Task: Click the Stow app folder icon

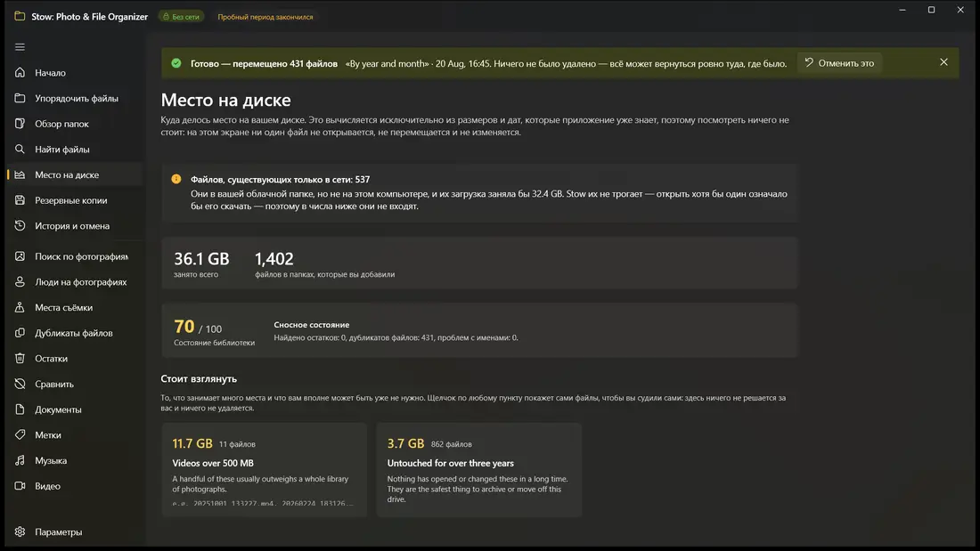Action: (20, 16)
